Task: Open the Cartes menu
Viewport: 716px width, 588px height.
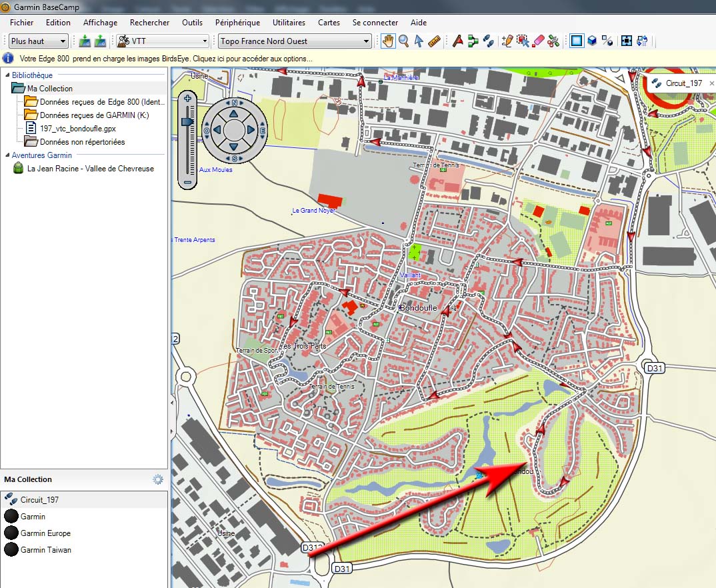Action: click(x=329, y=23)
